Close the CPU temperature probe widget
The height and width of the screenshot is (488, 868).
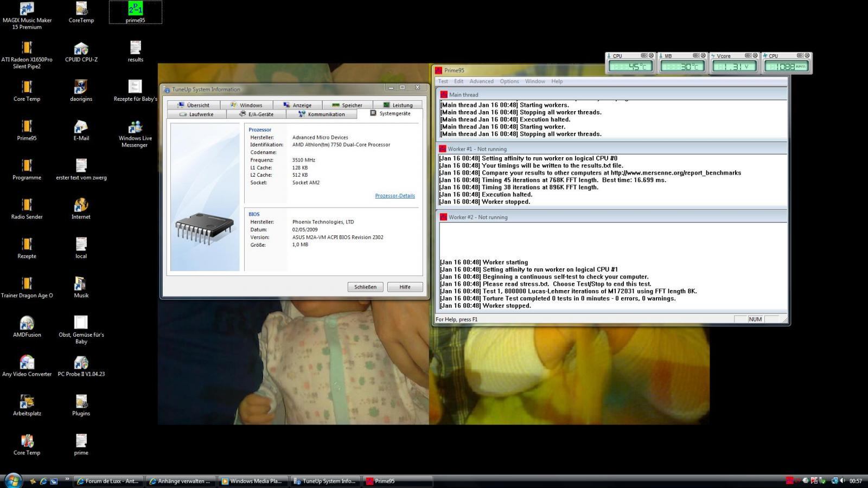pos(652,55)
